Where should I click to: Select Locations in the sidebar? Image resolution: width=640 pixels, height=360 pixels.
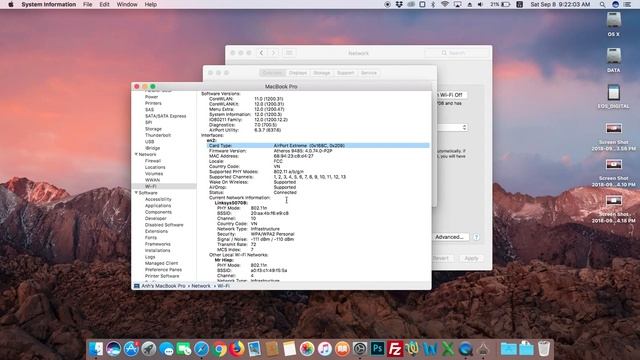click(x=155, y=167)
